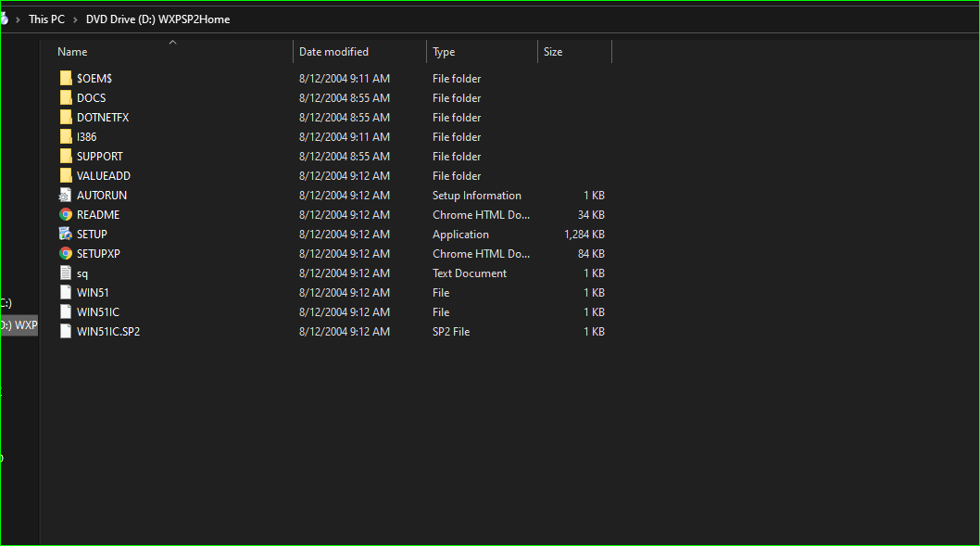Click the WIN51IC file name
The image size is (980, 546).
pos(98,311)
